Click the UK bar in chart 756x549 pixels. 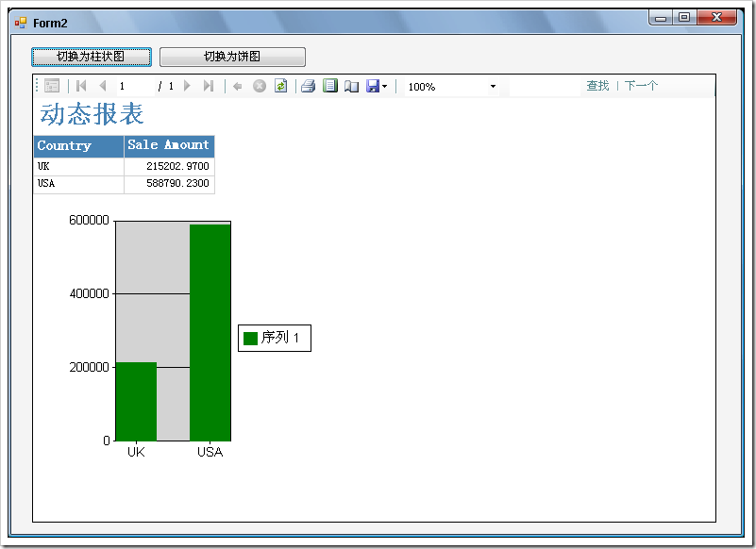137,401
